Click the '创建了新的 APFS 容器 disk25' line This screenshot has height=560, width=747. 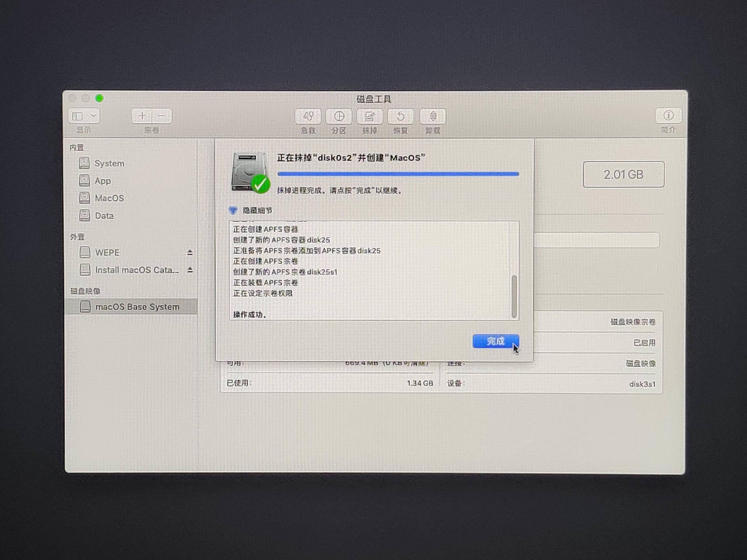(x=281, y=240)
